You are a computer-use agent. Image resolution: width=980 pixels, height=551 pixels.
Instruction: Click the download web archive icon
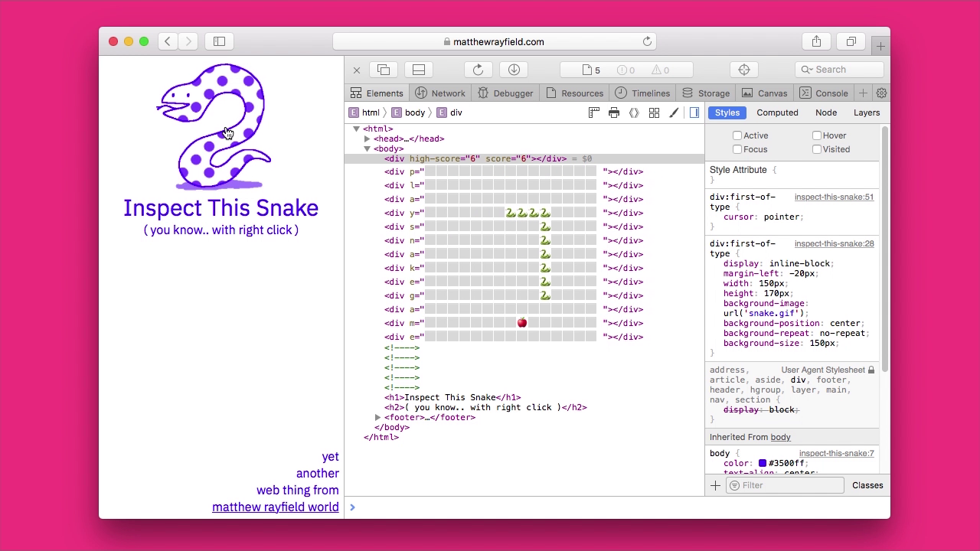pyautogui.click(x=514, y=70)
